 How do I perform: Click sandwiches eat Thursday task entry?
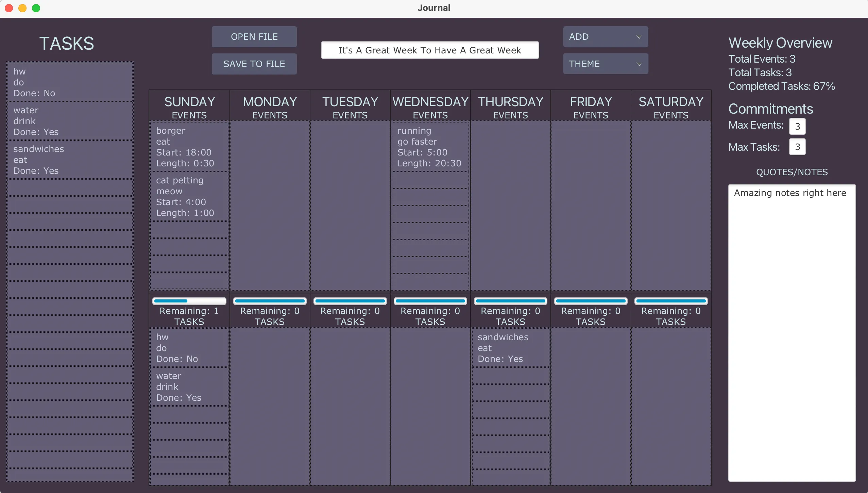[510, 348]
